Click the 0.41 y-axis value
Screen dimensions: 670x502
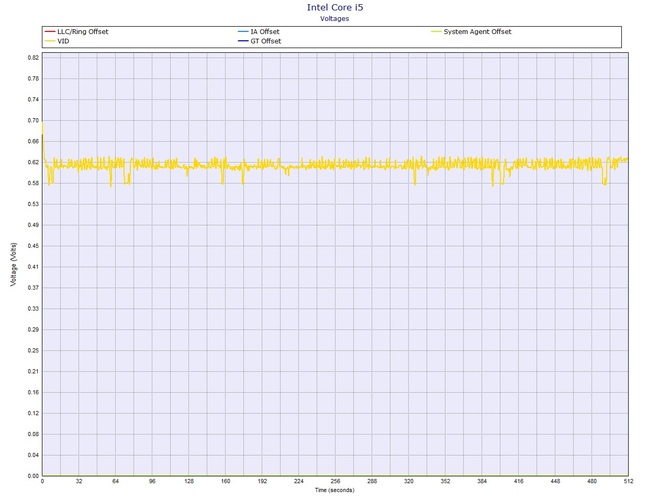tap(33, 267)
